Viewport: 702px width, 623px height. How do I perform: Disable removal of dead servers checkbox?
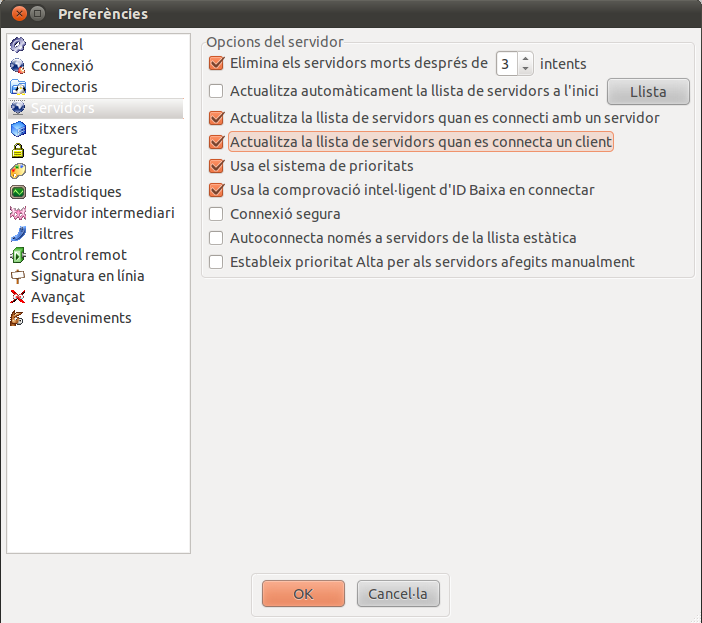(216, 63)
